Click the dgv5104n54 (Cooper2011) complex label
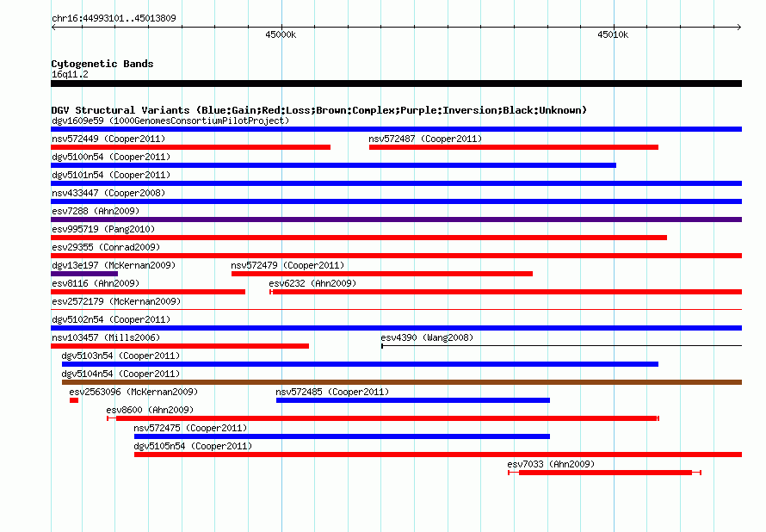This screenshot has width=766, height=532. [x=120, y=374]
